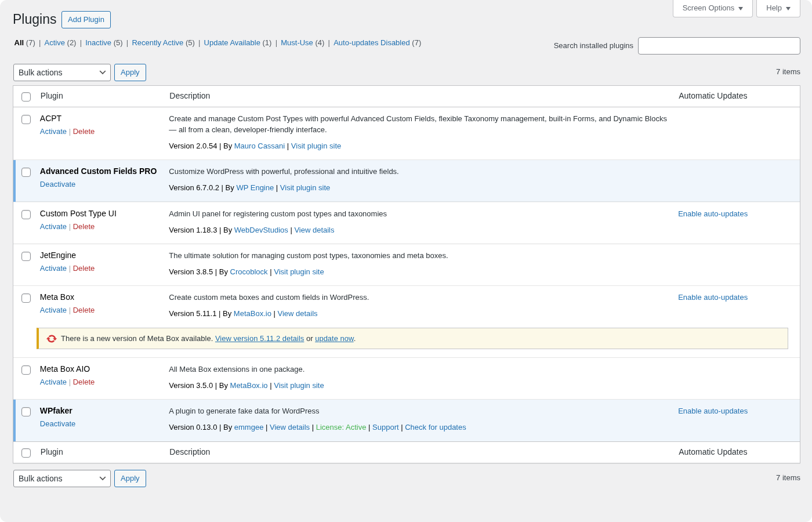This screenshot has width=812, height=522.
Task: Check the checkbox to select all plugins
Action: (26, 97)
